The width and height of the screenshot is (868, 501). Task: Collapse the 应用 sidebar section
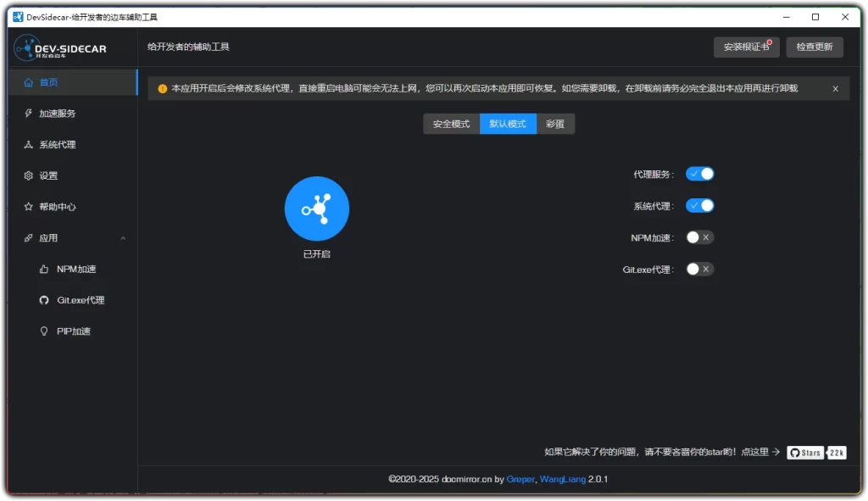click(123, 237)
